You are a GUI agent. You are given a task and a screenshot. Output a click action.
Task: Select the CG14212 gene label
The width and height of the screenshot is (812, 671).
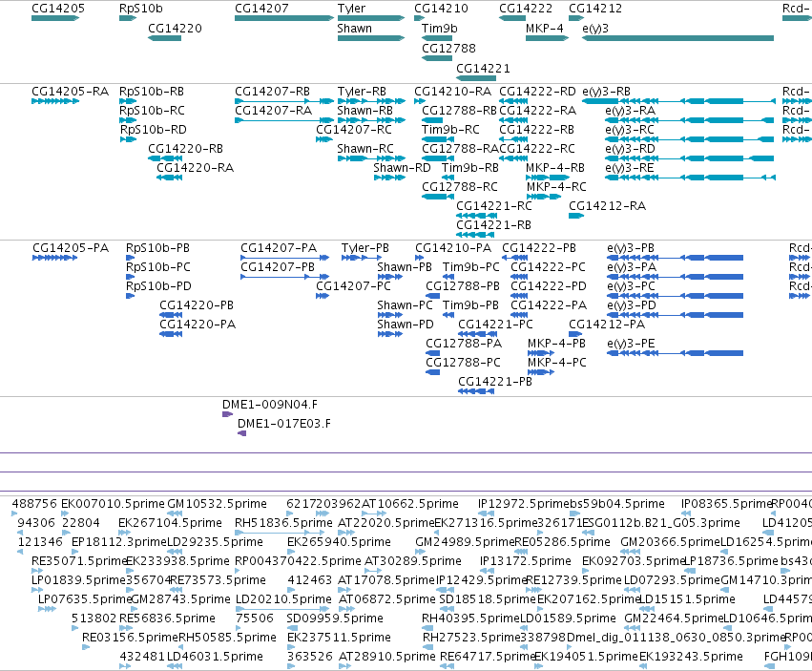pyautogui.click(x=595, y=9)
